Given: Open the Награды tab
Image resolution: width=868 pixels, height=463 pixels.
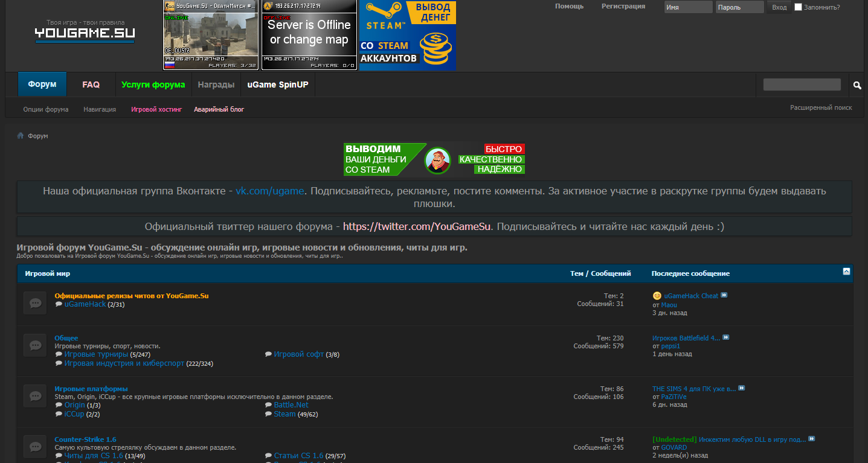Looking at the screenshot, I should pyautogui.click(x=216, y=85).
